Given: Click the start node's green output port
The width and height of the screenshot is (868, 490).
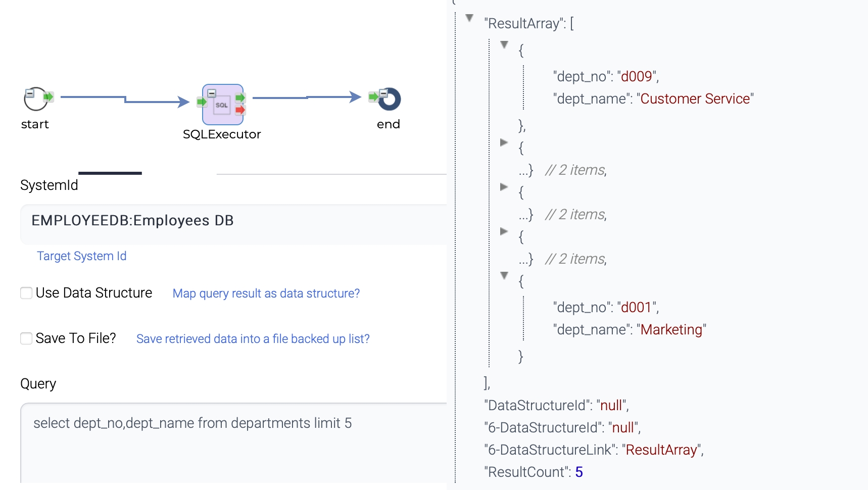Looking at the screenshot, I should click(49, 96).
